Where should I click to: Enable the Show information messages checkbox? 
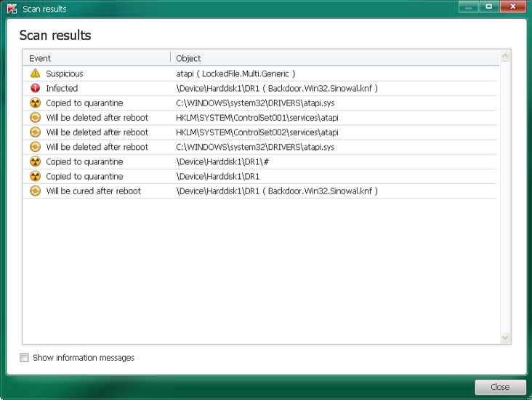[24, 358]
